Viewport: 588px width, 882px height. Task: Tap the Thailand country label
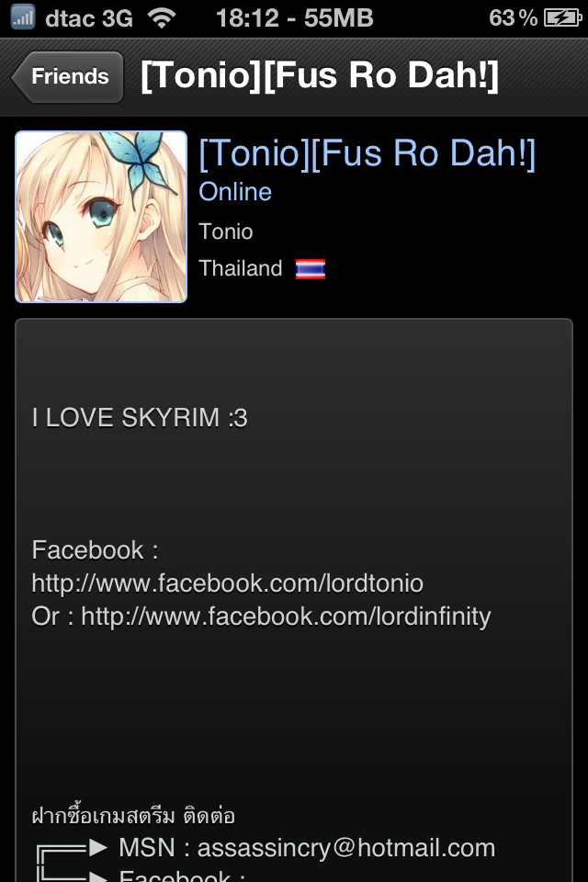(241, 268)
